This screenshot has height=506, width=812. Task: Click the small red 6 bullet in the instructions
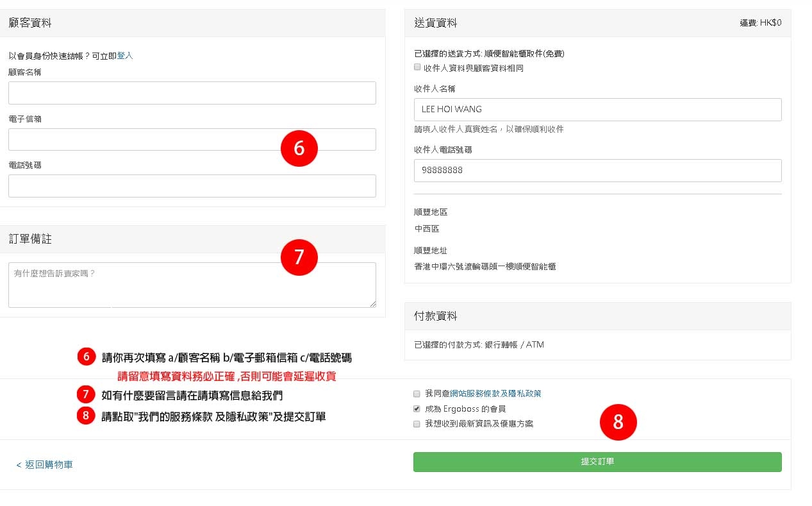pos(87,357)
